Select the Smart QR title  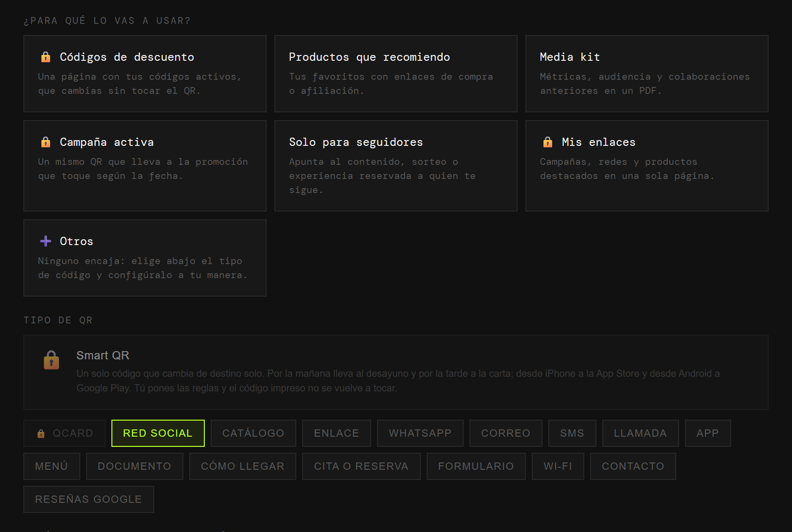pyautogui.click(x=103, y=355)
